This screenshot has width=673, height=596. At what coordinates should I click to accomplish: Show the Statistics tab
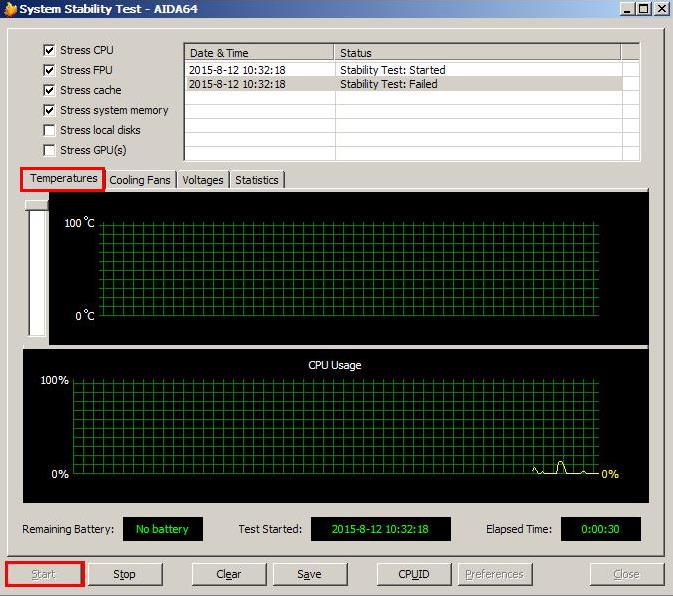pyautogui.click(x=257, y=180)
